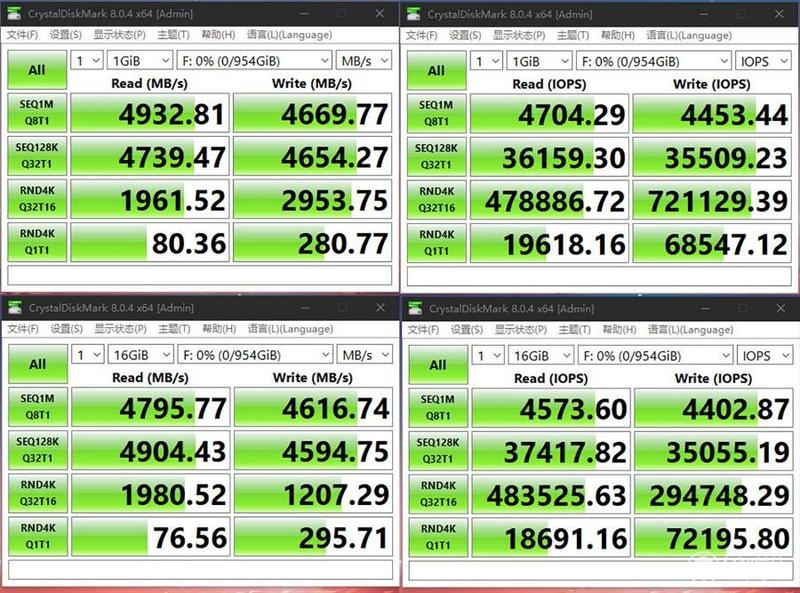
Task: Select the 4932.81 sequential read result
Action: (149, 113)
